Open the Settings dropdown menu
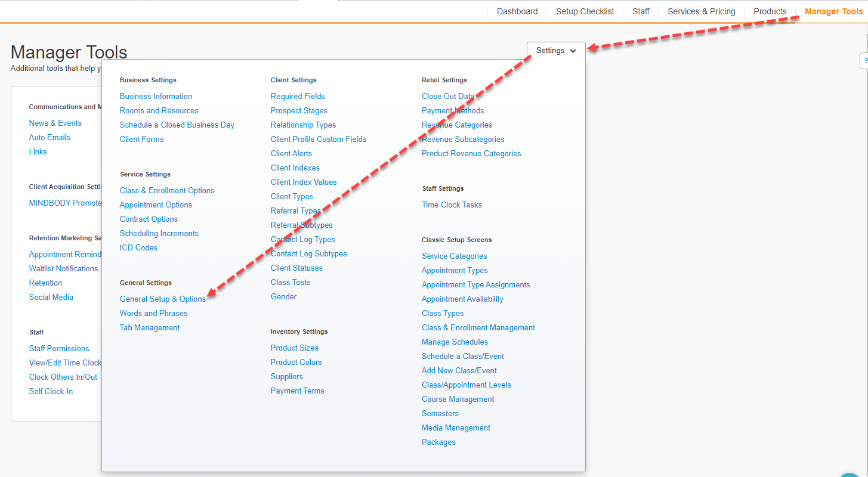The image size is (868, 477). coord(555,51)
